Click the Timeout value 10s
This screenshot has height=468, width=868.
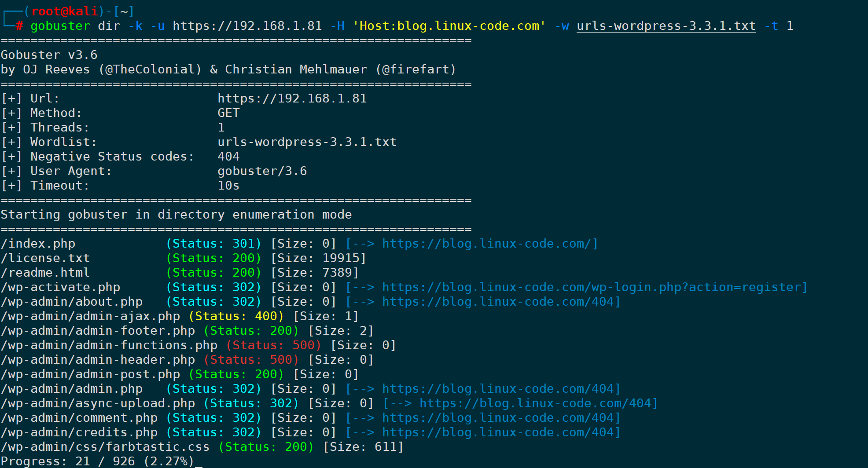[x=228, y=186]
